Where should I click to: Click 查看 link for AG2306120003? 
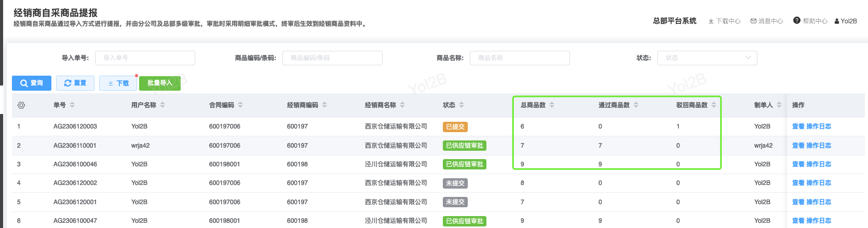coord(798,126)
